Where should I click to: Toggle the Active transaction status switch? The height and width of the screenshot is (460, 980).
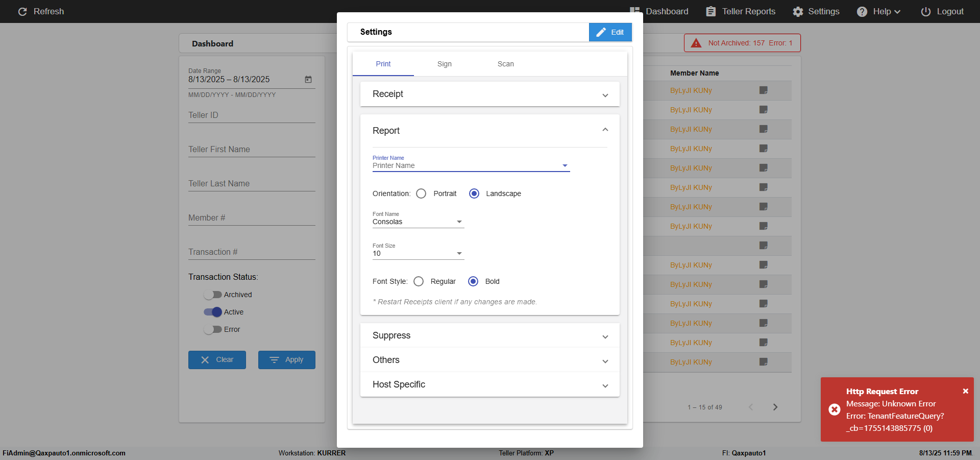[213, 312]
